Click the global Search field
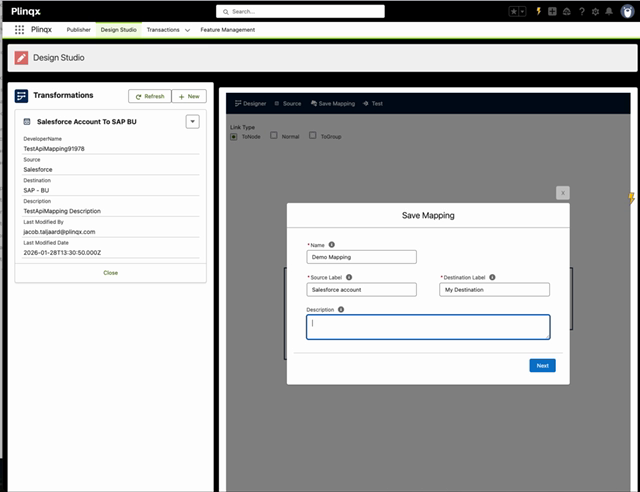Viewport: 640px width, 492px height. (300, 11)
